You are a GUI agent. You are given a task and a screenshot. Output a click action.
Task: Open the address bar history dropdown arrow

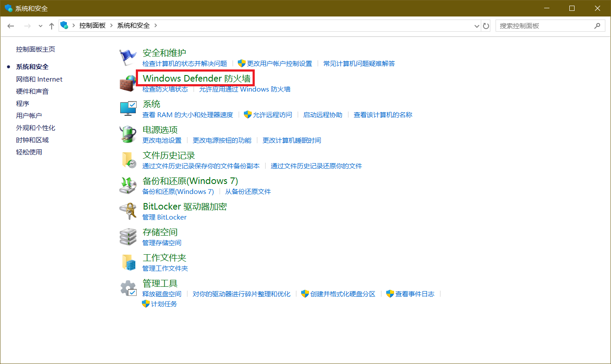tap(477, 26)
